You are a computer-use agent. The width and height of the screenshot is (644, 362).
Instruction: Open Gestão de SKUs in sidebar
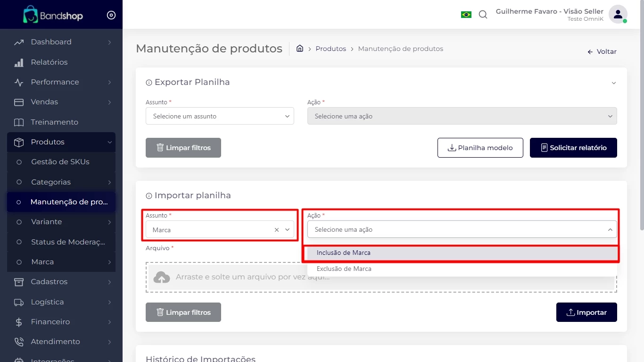[60, 162]
